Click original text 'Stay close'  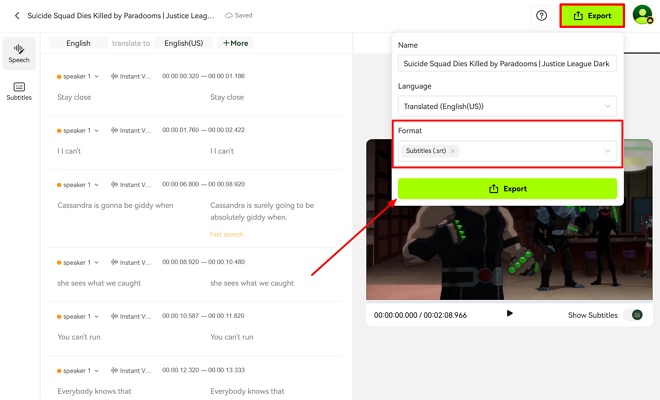74,97
